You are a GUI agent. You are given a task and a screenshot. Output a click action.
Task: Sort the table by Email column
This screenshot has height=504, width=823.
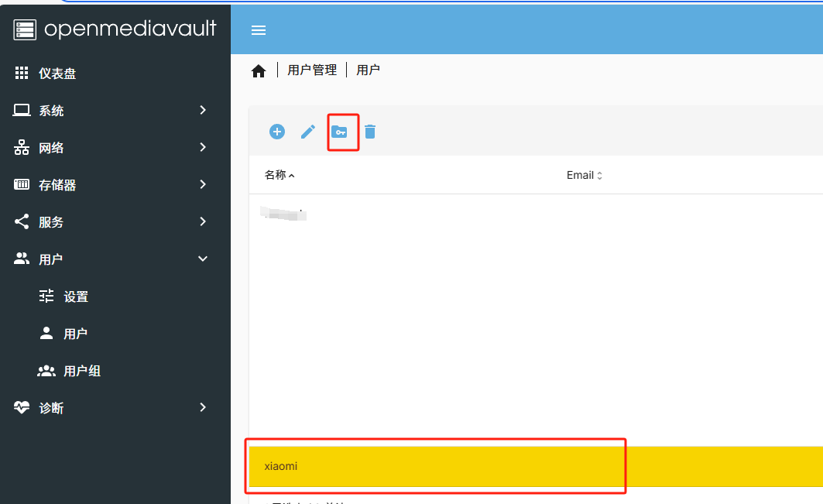coord(585,175)
